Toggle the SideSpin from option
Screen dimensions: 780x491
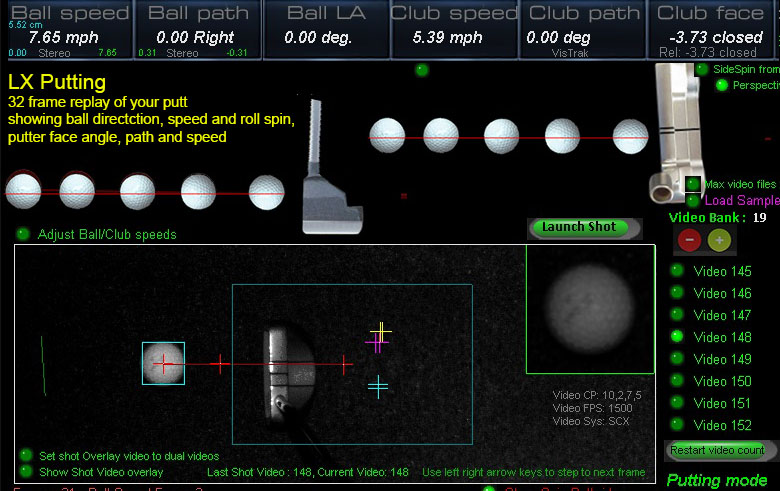702,69
